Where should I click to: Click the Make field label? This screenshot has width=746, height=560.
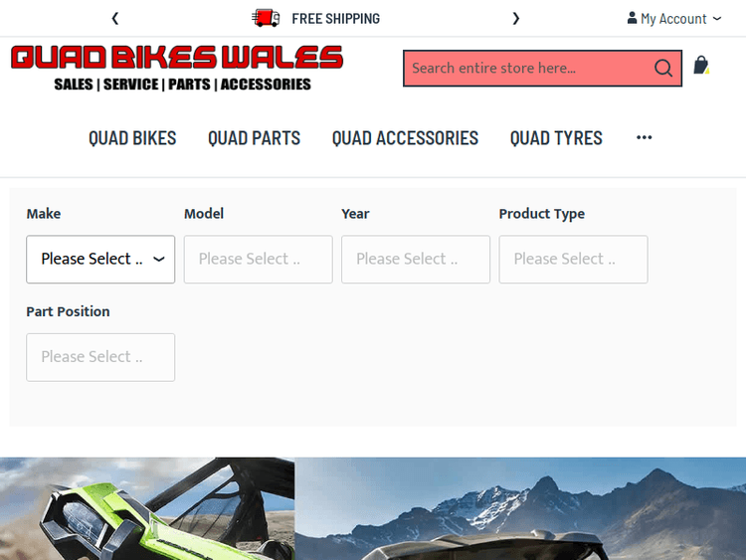pyautogui.click(x=44, y=214)
